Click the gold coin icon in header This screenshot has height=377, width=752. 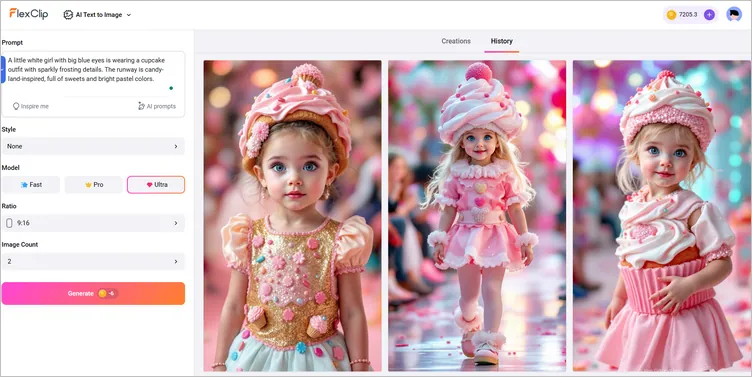point(671,15)
